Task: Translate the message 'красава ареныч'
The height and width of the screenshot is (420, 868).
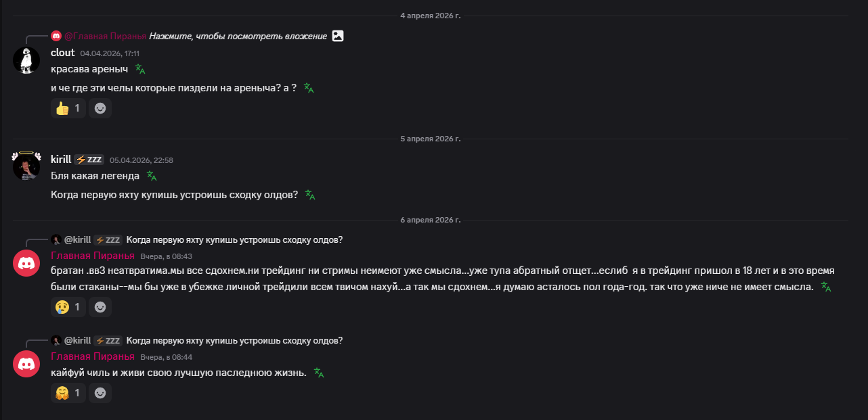Action: 140,69
